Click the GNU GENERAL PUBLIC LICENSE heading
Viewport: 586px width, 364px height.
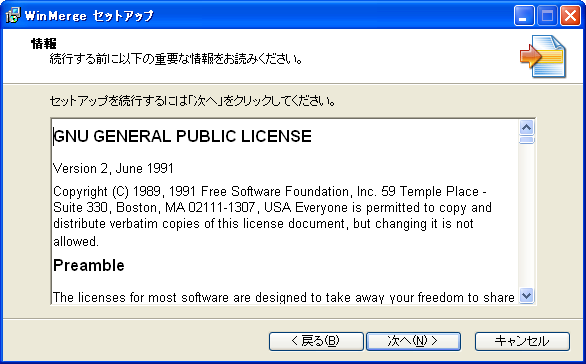point(182,136)
